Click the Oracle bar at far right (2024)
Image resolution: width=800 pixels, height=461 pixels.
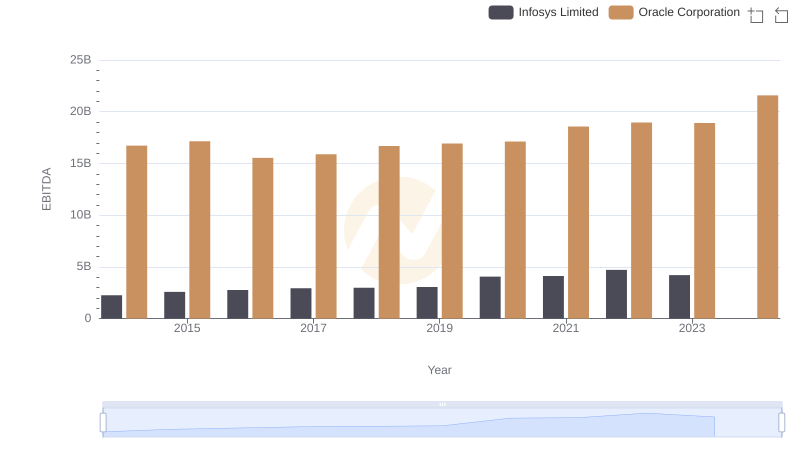point(767,207)
